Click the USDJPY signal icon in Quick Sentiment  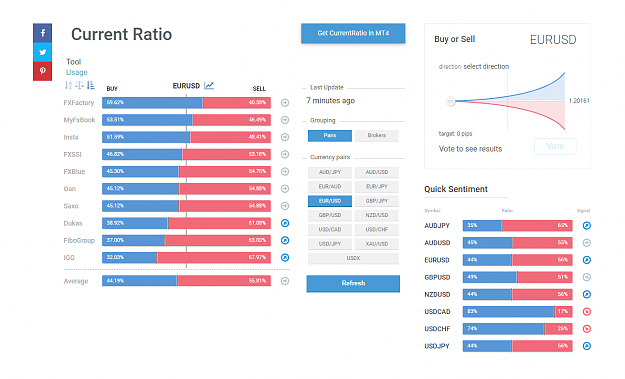586,346
